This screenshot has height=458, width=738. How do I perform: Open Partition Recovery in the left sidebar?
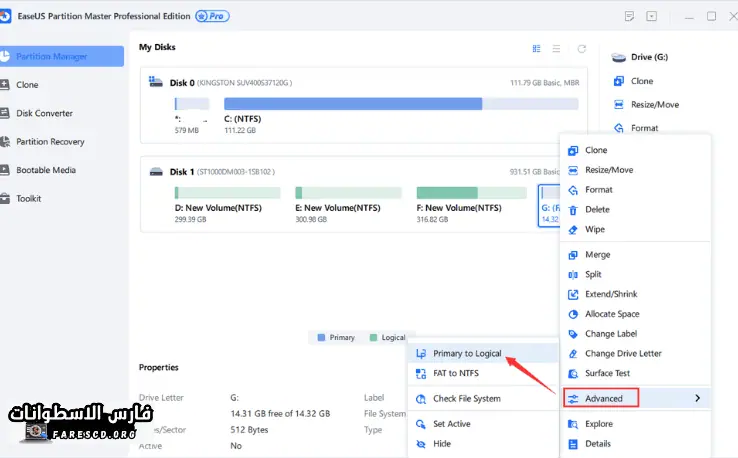point(50,142)
